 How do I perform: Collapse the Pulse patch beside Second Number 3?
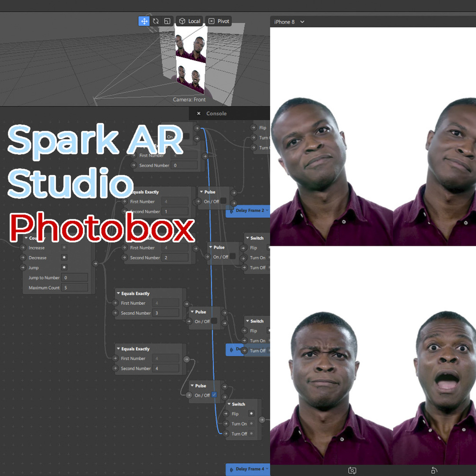[192, 312]
